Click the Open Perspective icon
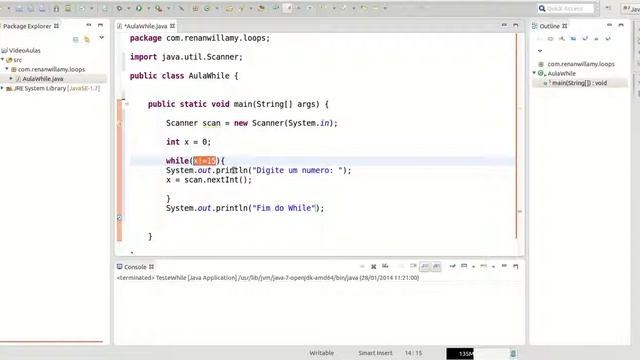The width and height of the screenshot is (640, 360). coord(608,8)
